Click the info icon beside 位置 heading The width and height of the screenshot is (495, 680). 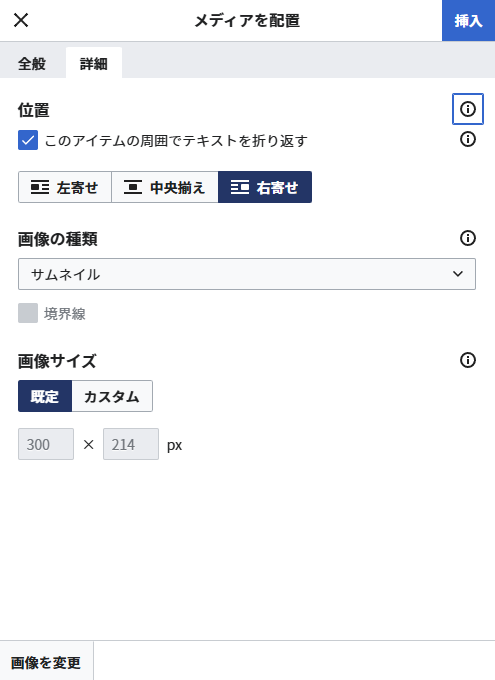coord(468,109)
